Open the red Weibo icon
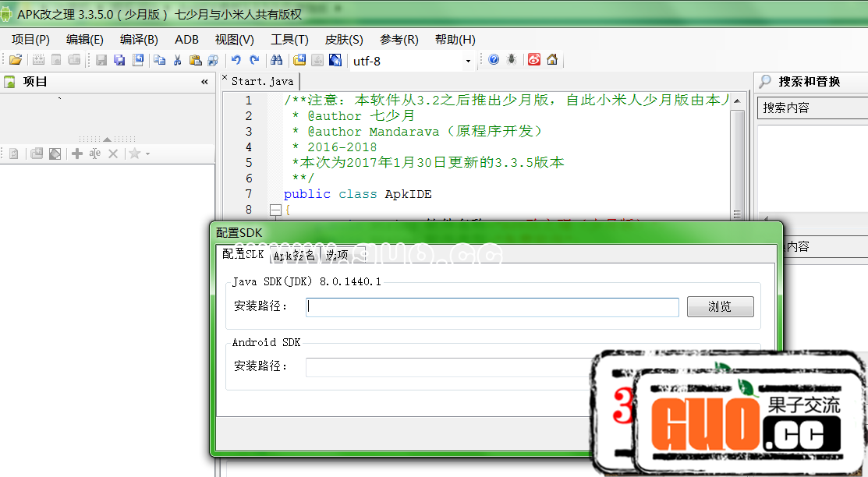 533,60
